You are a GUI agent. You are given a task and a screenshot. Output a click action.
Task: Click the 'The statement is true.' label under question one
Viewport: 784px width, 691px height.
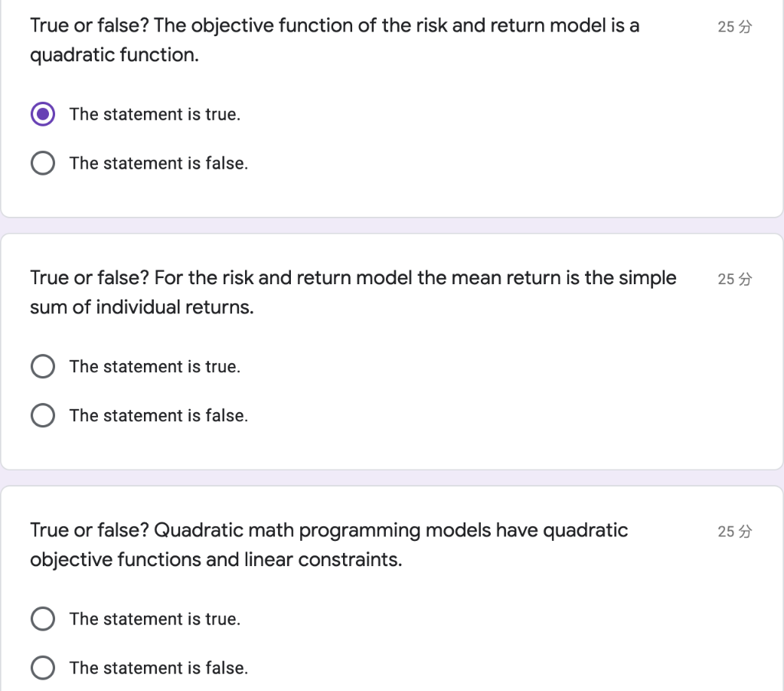point(154,113)
